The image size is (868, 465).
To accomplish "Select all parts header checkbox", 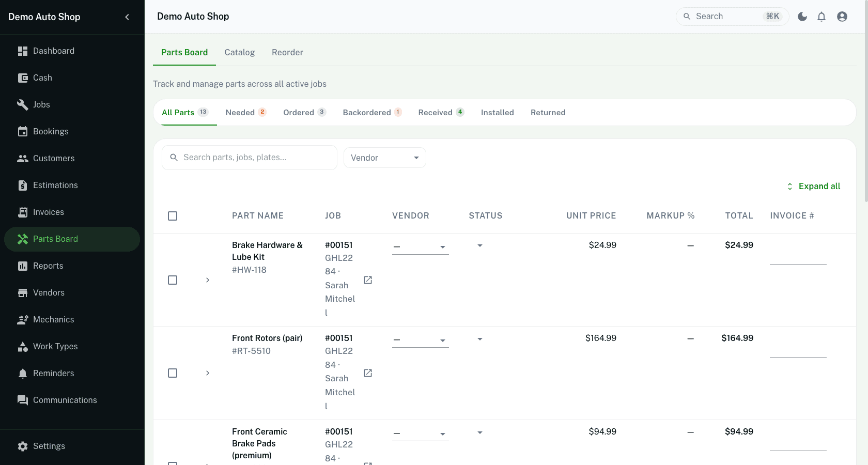I will (x=173, y=216).
